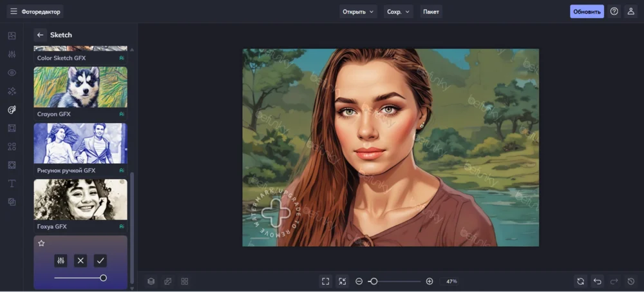The height and width of the screenshot is (292, 644).
Task: Open the Artsy effects palette tool
Action: pos(12,110)
